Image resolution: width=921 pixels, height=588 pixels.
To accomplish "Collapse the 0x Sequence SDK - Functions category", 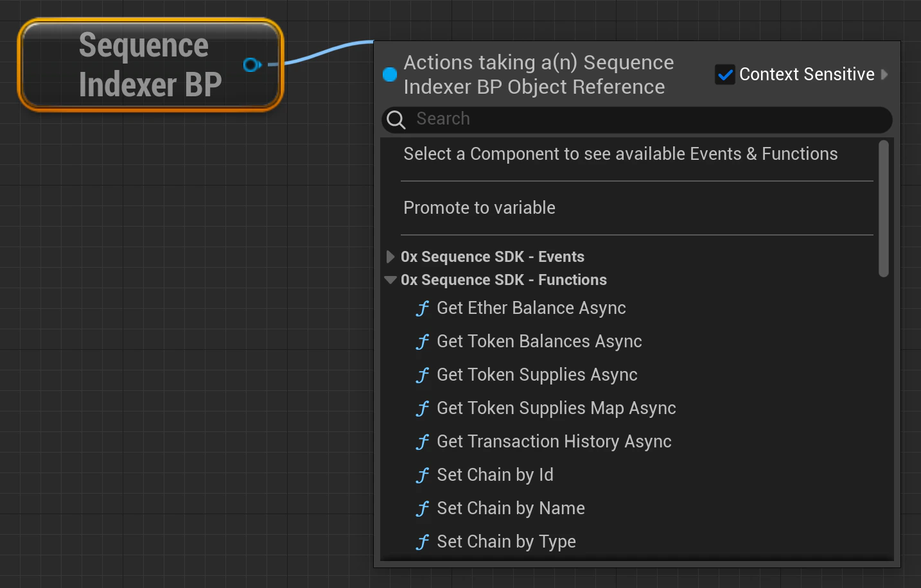I will (390, 280).
